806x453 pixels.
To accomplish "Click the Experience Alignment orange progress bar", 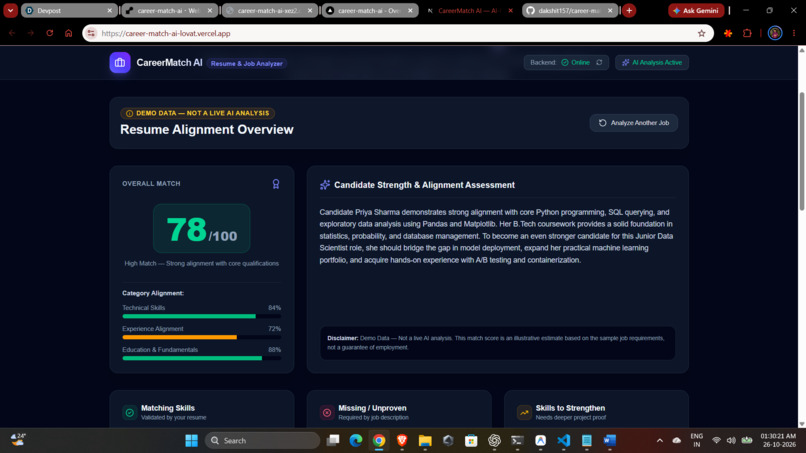I will click(202, 337).
